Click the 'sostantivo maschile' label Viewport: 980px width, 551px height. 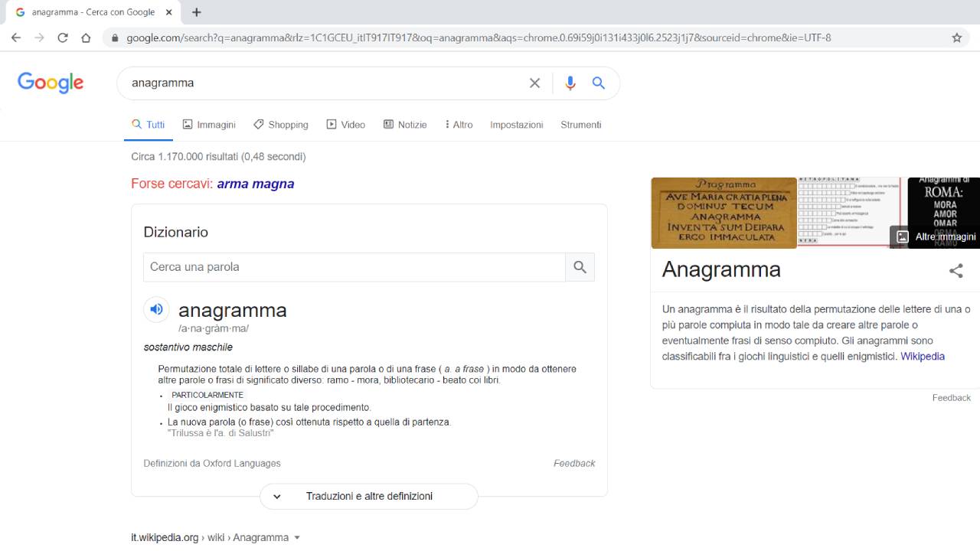tap(188, 347)
